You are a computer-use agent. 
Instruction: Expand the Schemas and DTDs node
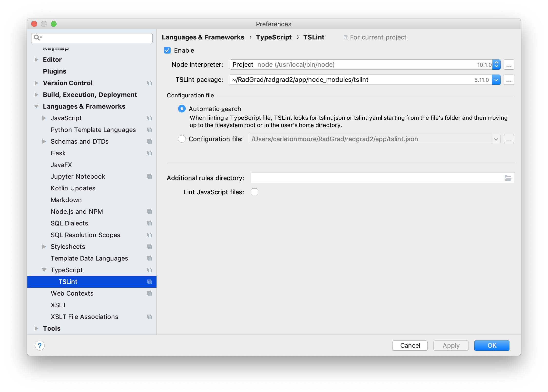[x=44, y=141]
